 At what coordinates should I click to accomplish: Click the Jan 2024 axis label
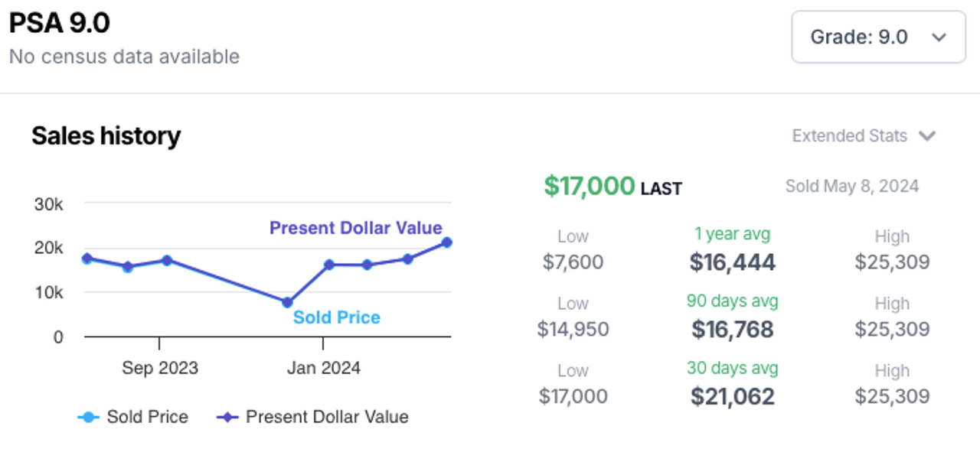[x=324, y=368]
